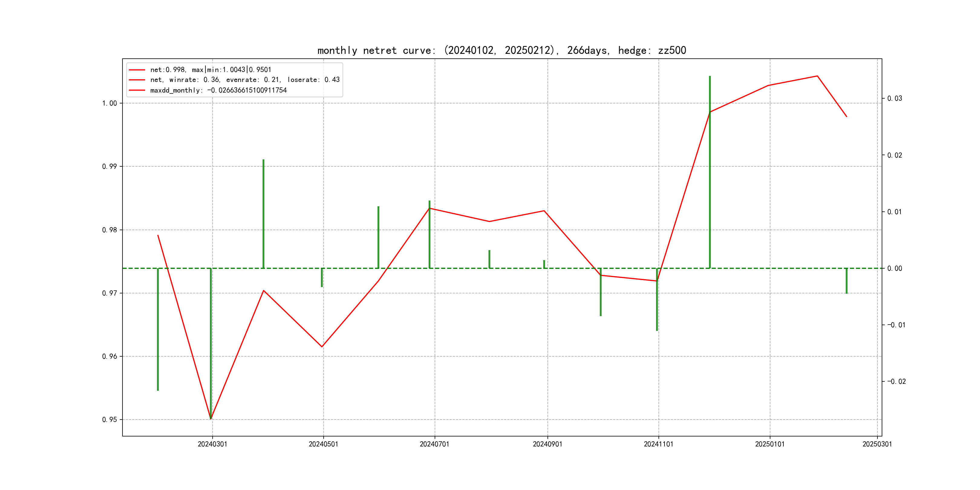Click the red curve's lowest point at 0.95
This screenshot has height=490, width=980.
[x=211, y=419]
